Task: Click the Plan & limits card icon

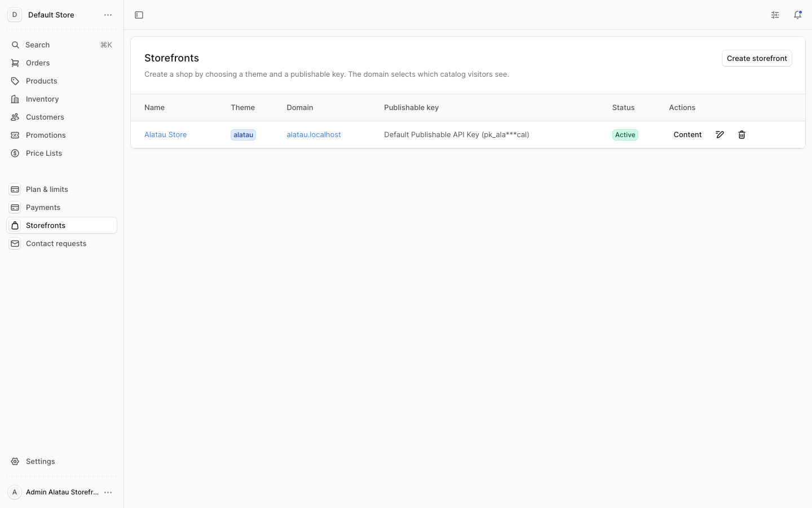Action: pyautogui.click(x=15, y=190)
